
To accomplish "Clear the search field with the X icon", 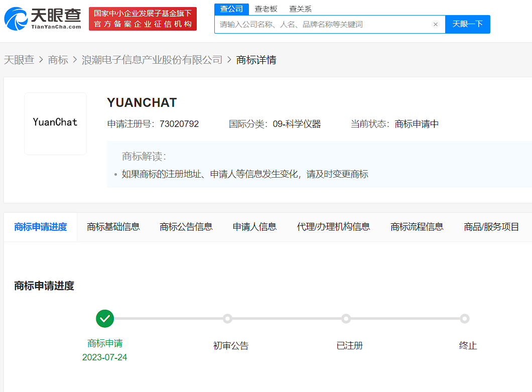I will click(436, 25).
